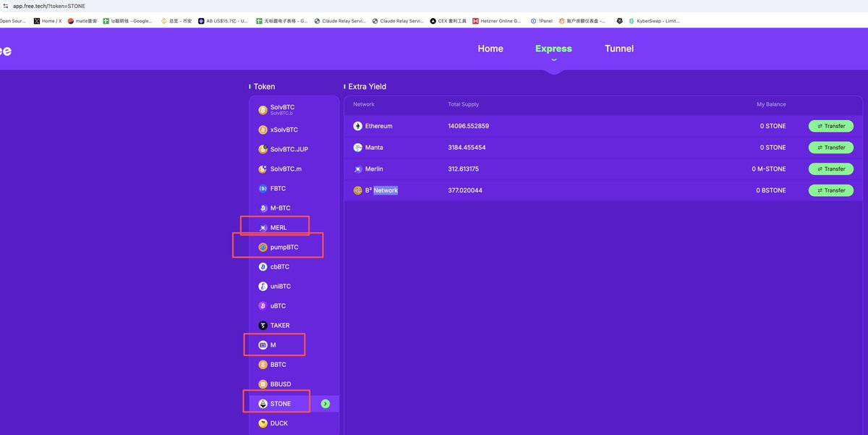This screenshot has width=868, height=435.
Task: Select the TAKER token icon
Action: [263, 325]
